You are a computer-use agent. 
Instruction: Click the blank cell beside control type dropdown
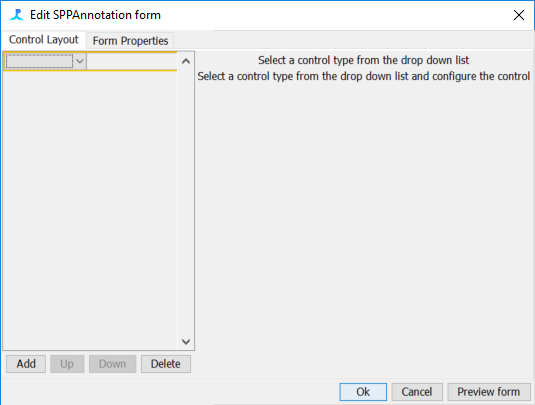[132, 61]
